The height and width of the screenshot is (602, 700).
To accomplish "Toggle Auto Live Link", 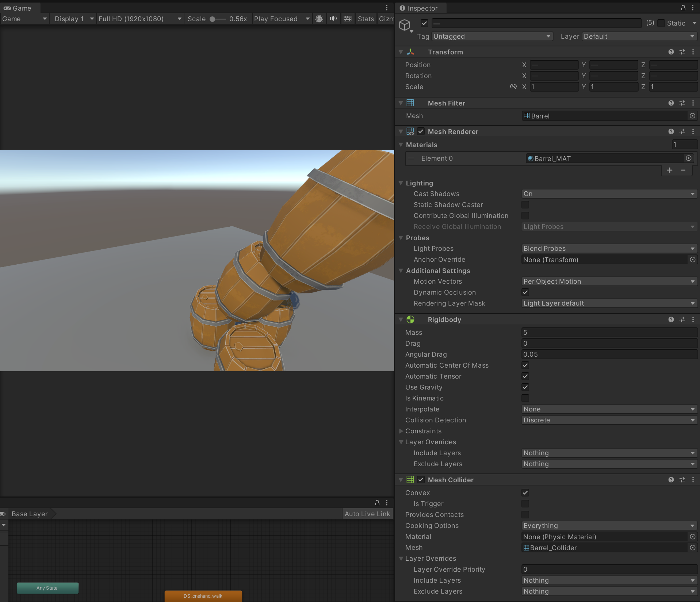I will coord(367,514).
